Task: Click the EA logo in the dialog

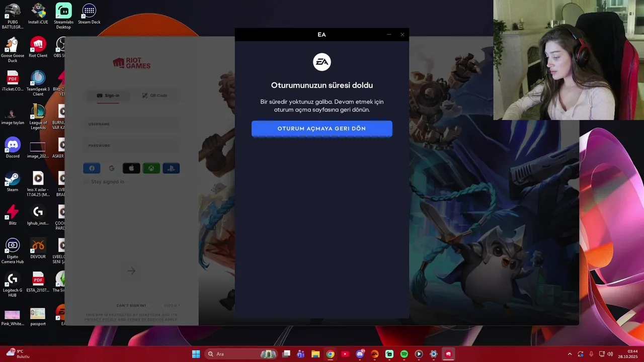Action: coord(322,62)
